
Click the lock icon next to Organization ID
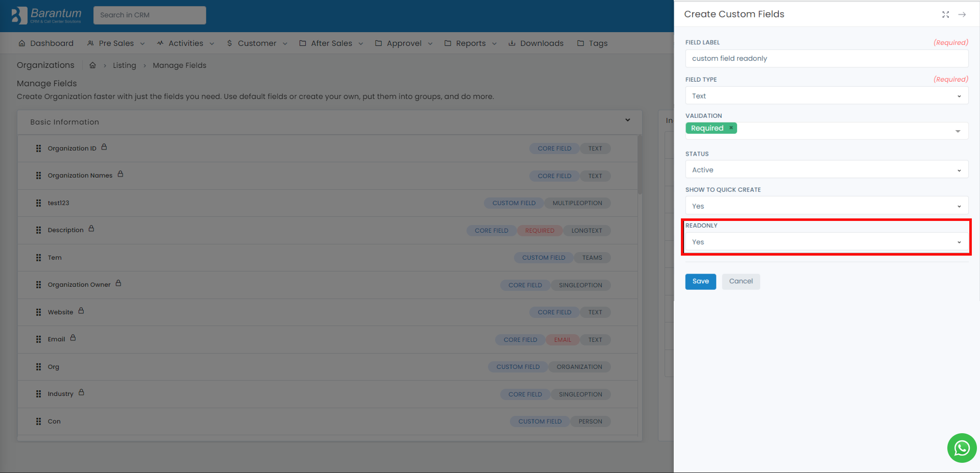pyautogui.click(x=104, y=147)
